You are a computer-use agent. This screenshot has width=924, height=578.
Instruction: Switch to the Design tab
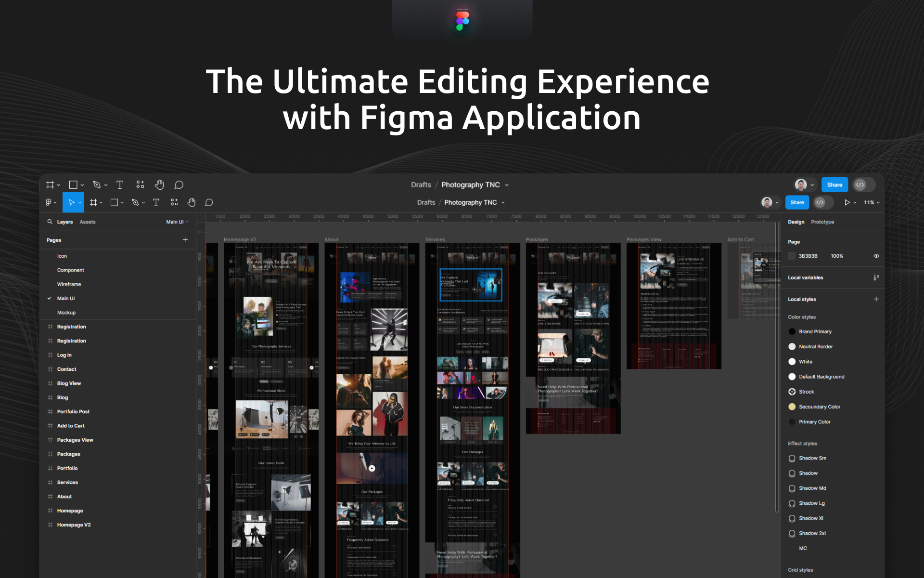click(x=796, y=222)
